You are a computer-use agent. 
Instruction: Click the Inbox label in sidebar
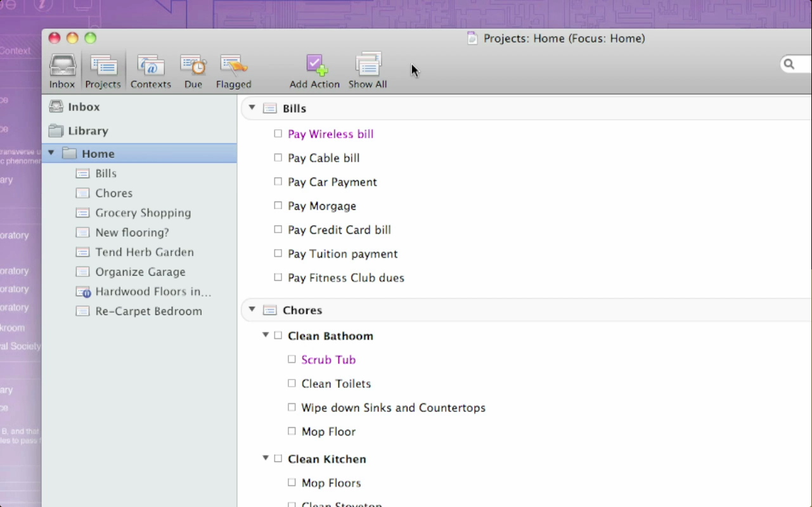(84, 107)
